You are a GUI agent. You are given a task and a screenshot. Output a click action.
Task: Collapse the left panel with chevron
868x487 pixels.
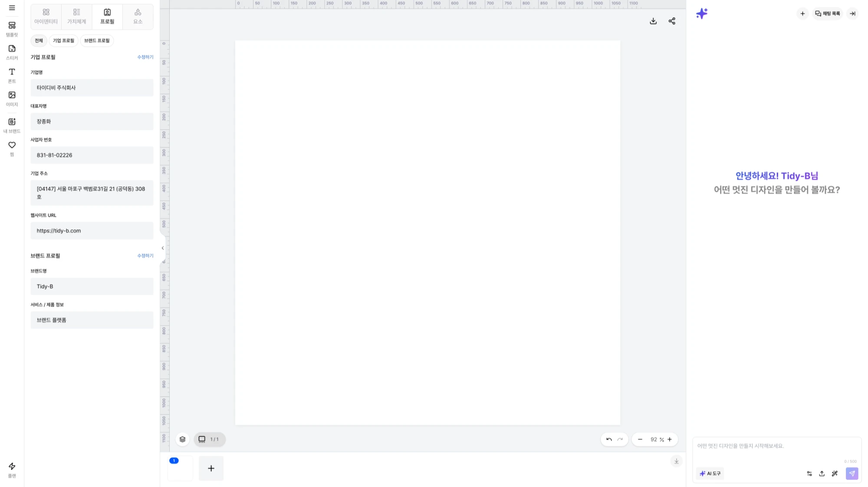[163, 248]
